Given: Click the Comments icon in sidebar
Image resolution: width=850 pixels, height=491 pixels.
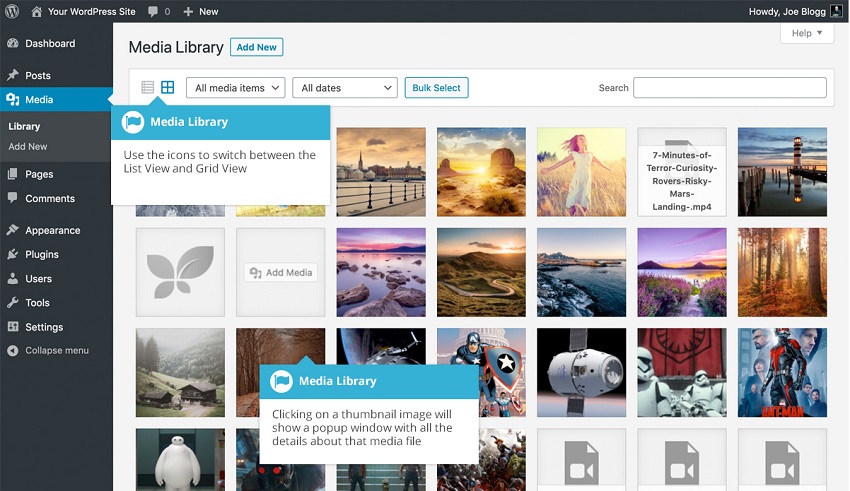Looking at the screenshot, I should 13,198.
